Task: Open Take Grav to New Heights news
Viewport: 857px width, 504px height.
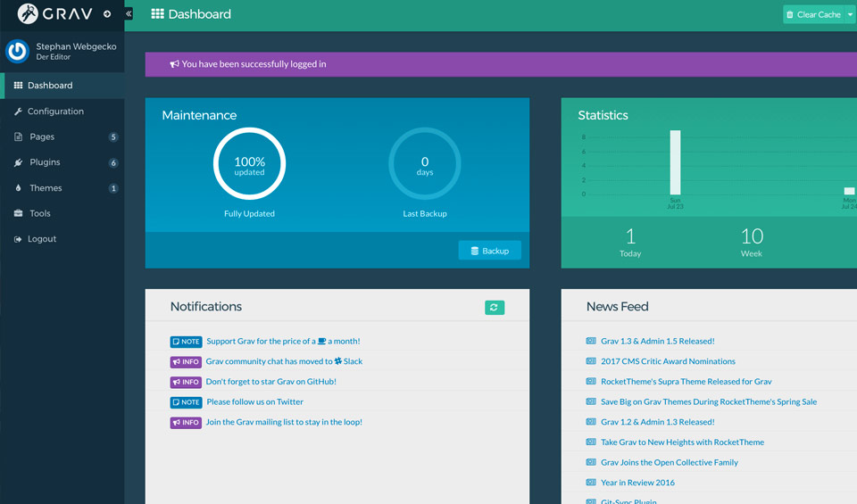Action: tap(682, 442)
